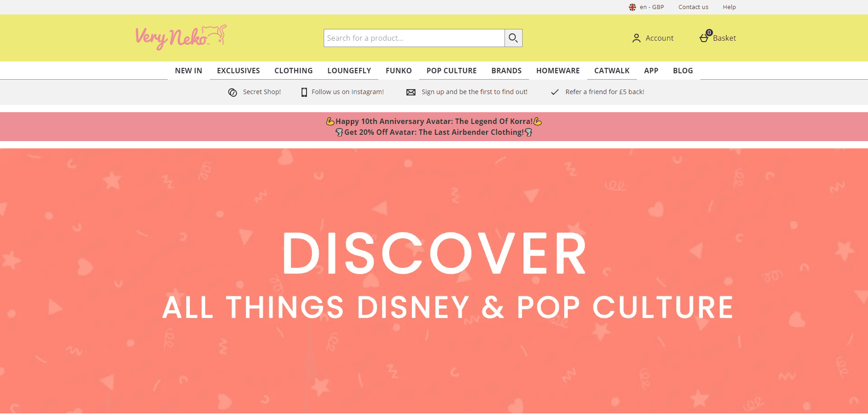
Task: Click Refer a friend for £5 back!
Action: 604,92
